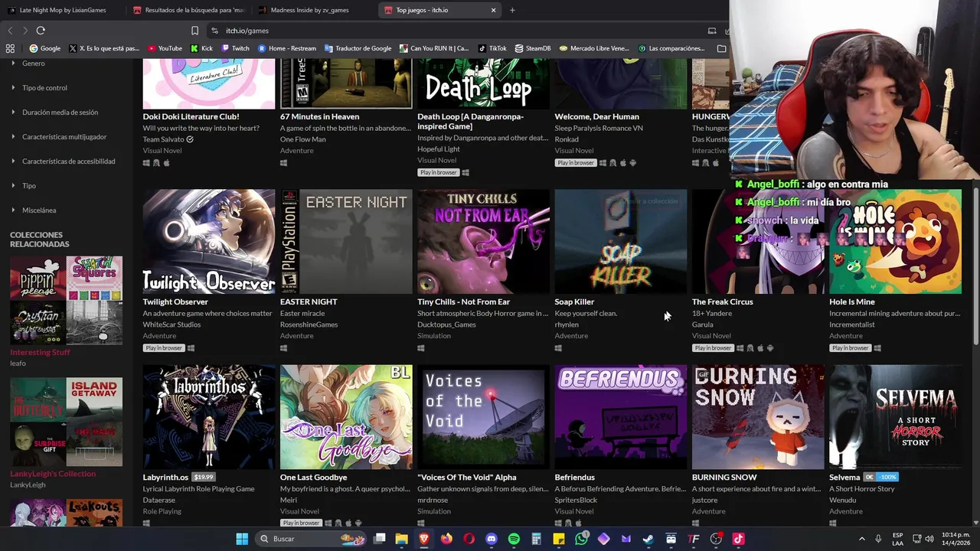Click the Selvema horror story thumbnail
Image resolution: width=980 pixels, height=551 pixels.
(896, 417)
